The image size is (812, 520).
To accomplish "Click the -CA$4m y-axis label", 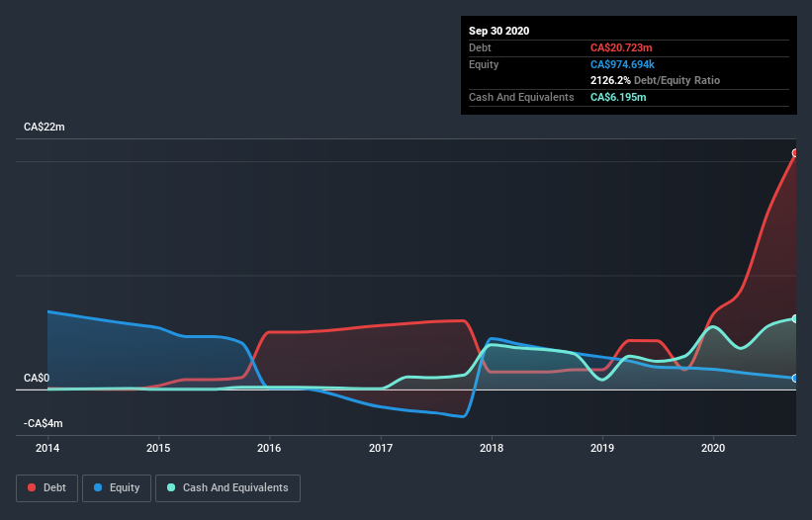I will 43,423.
